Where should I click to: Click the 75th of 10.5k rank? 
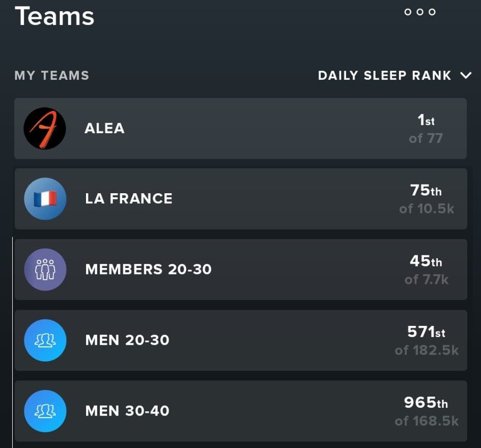427,199
